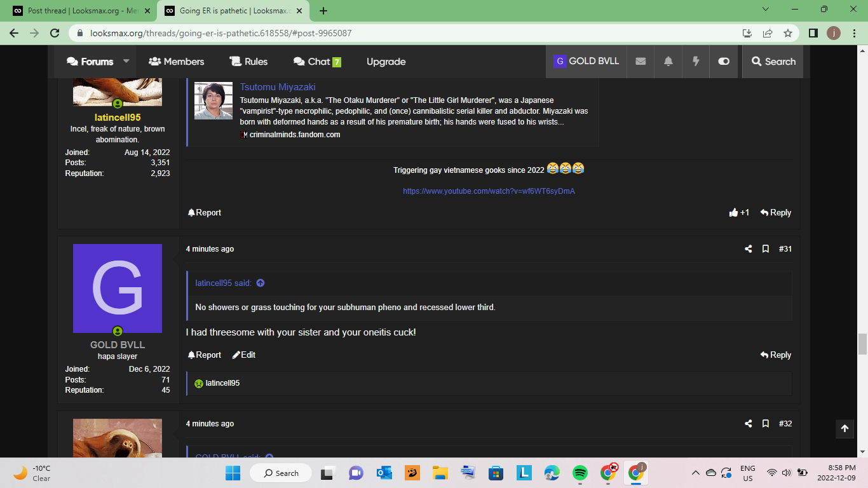Open Outlook from the taskbar
868x488 pixels.
point(384,473)
